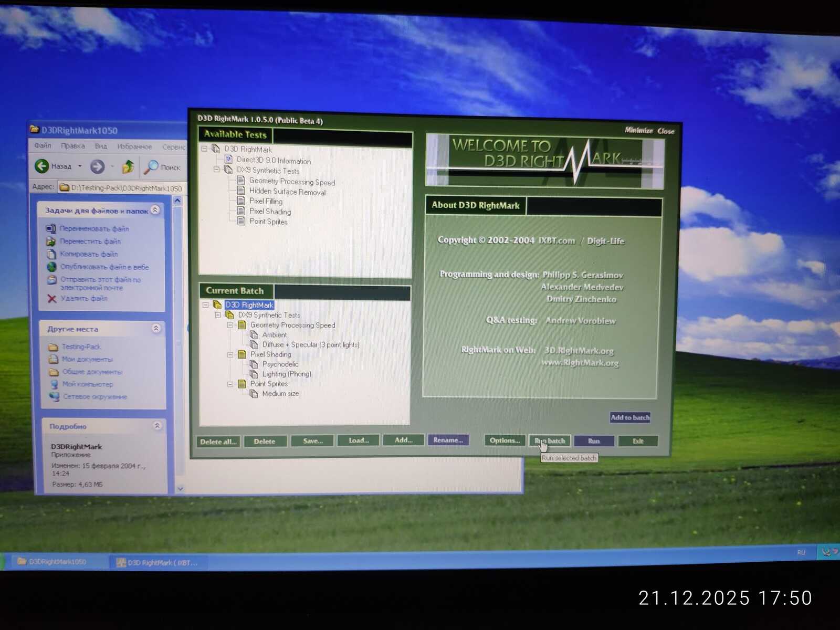Click the Exit button in RightMark

pos(638,441)
